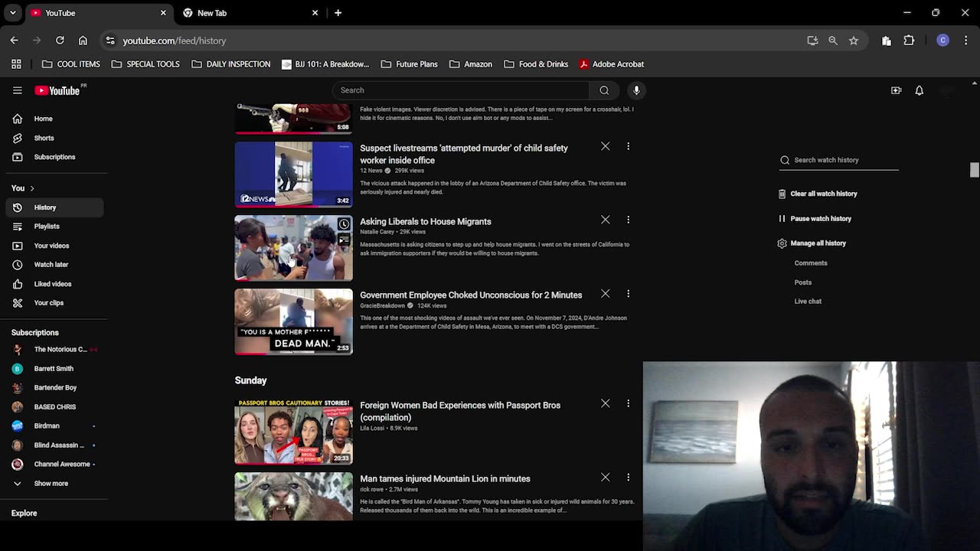Expand subscriptions with 'Show more'
The height and width of the screenshot is (551, 980).
pos(54,484)
